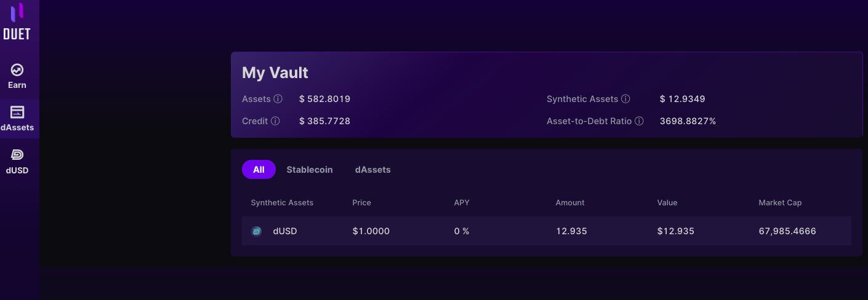The width and height of the screenshot is (868, 300).
Task: Click the Amount column header
Action: coord(570,202)
